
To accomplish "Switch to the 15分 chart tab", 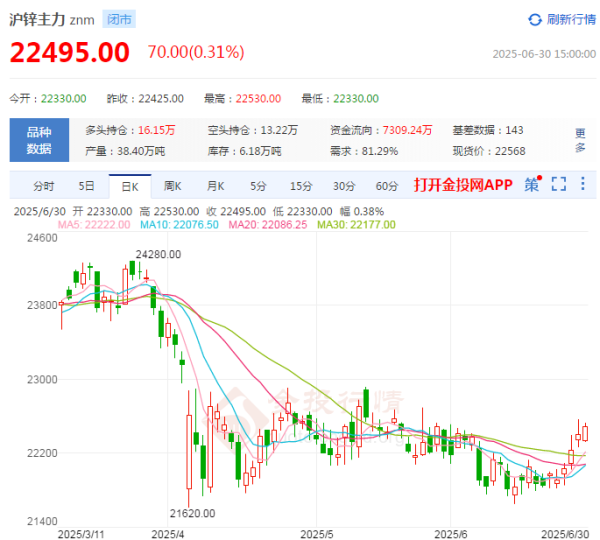I will 301,186.
